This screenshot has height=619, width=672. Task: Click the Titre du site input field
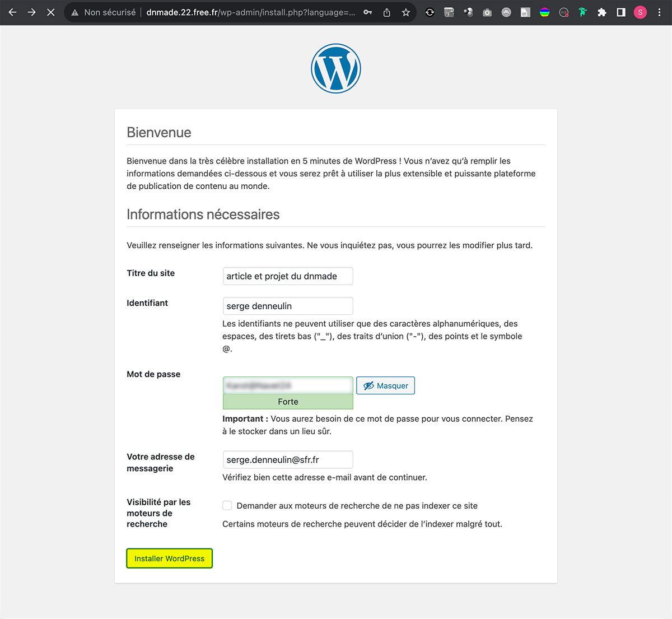tap(288, 276)
